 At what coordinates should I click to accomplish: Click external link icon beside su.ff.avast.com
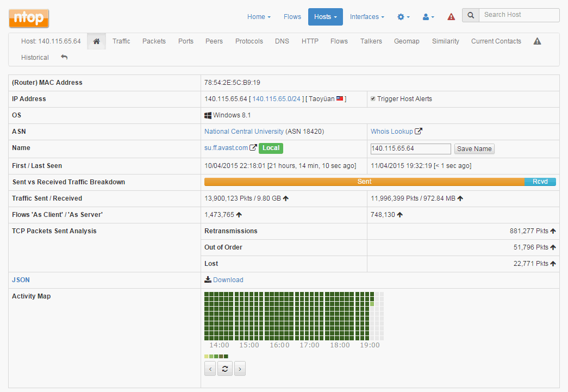coord(253,147)
